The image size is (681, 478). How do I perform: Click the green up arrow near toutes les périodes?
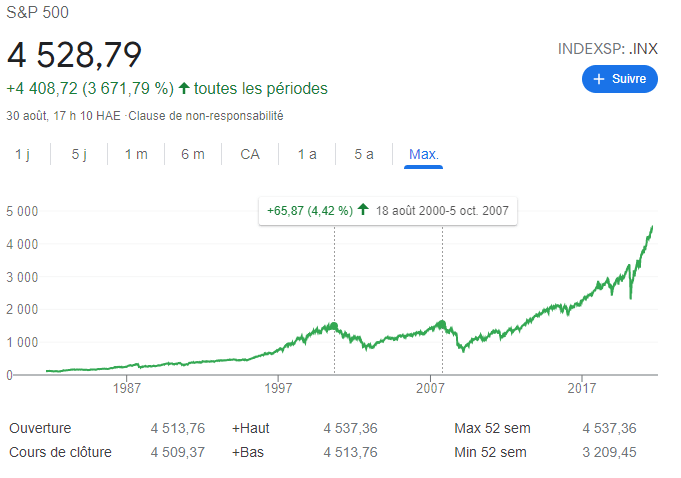pos(184,88)
